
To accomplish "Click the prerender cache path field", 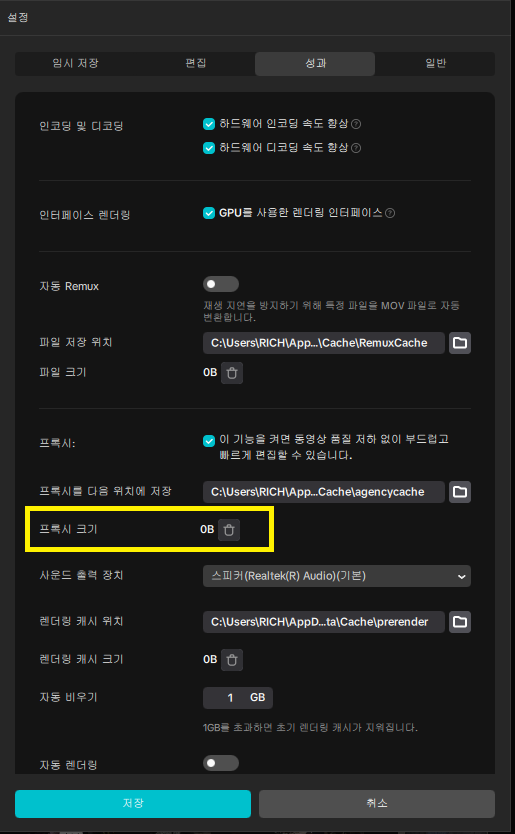I will click(323, 622).
